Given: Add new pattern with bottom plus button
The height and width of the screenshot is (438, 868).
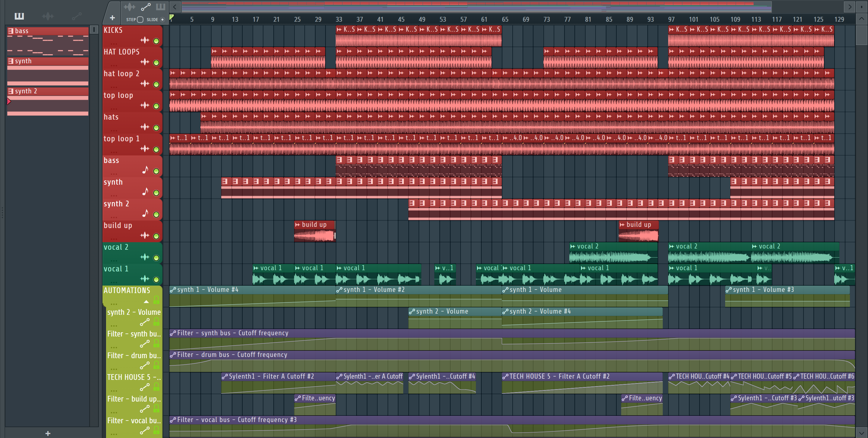Looking at the screenshot, I should pyautogui.click(x=48, y=433).
